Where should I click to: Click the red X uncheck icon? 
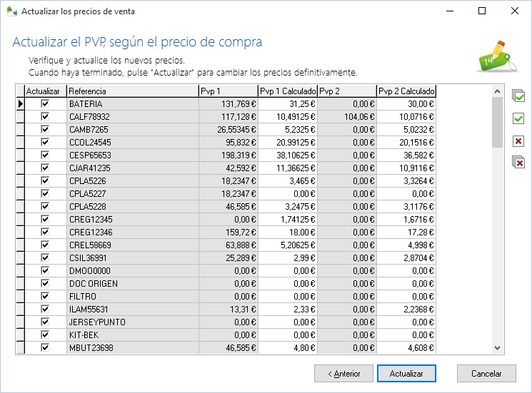pos(518,141)
